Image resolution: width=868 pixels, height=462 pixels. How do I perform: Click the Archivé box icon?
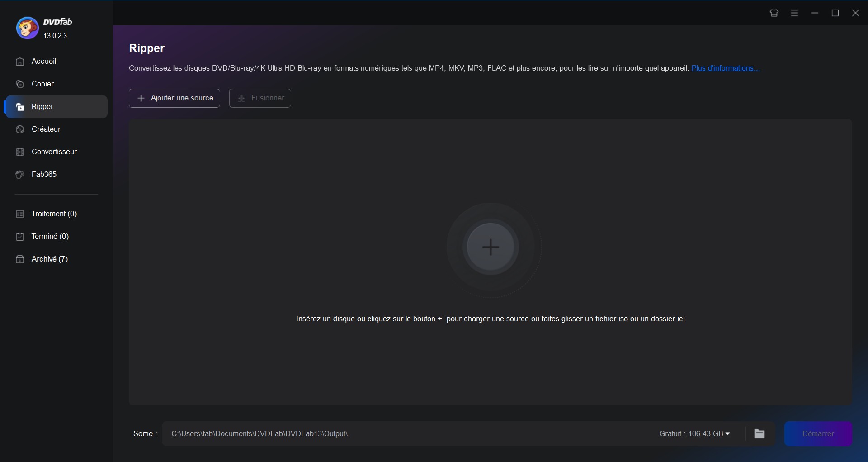[20, 259]
